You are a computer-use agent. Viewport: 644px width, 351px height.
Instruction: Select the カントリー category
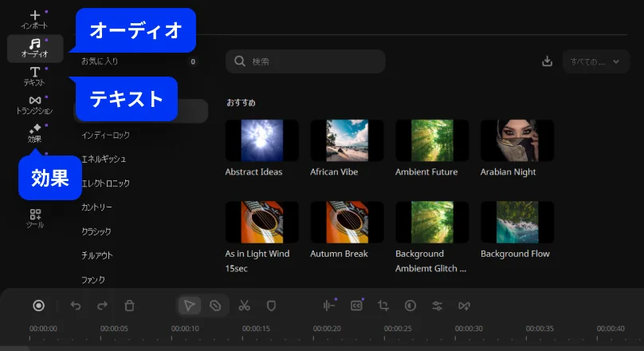pyautogui.click(x=96, y=207)
